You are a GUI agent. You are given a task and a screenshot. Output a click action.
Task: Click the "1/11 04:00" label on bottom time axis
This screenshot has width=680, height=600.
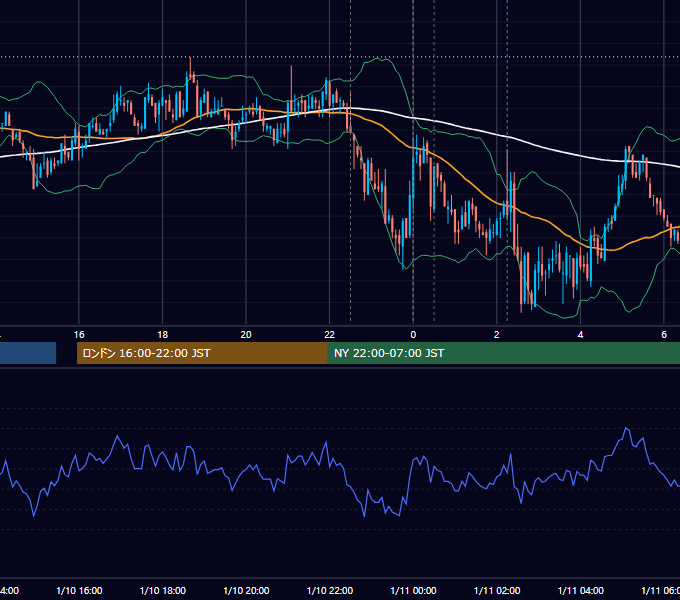click(581, 590)
